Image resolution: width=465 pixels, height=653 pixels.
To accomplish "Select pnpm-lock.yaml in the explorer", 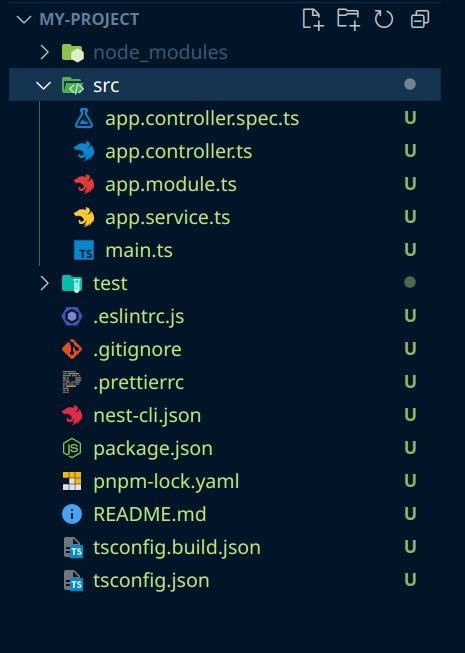I will 225,481.
